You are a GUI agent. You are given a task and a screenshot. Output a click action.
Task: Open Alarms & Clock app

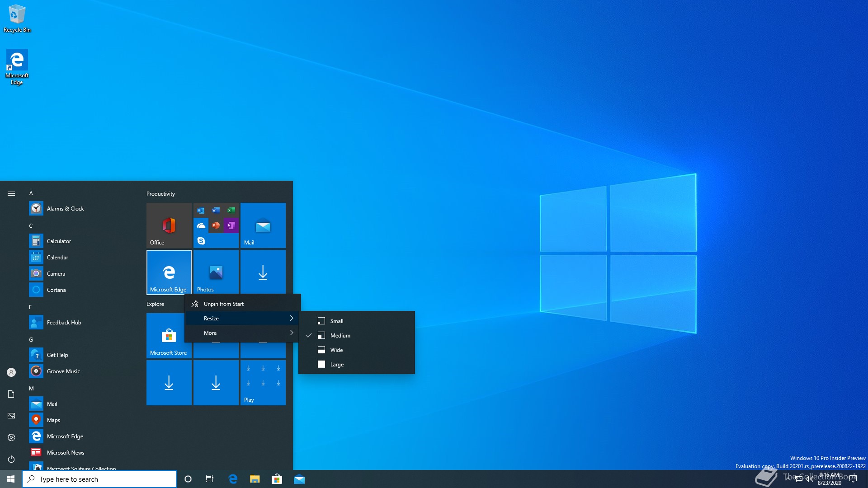coord(81,208)
